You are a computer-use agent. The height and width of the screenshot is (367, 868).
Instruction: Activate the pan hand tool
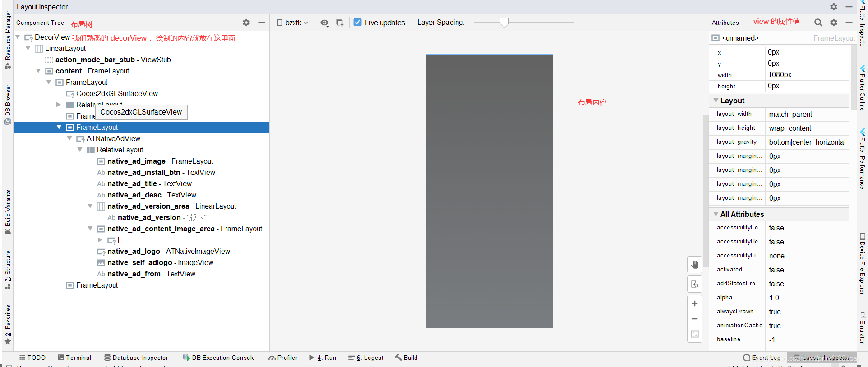pos(695,265)
